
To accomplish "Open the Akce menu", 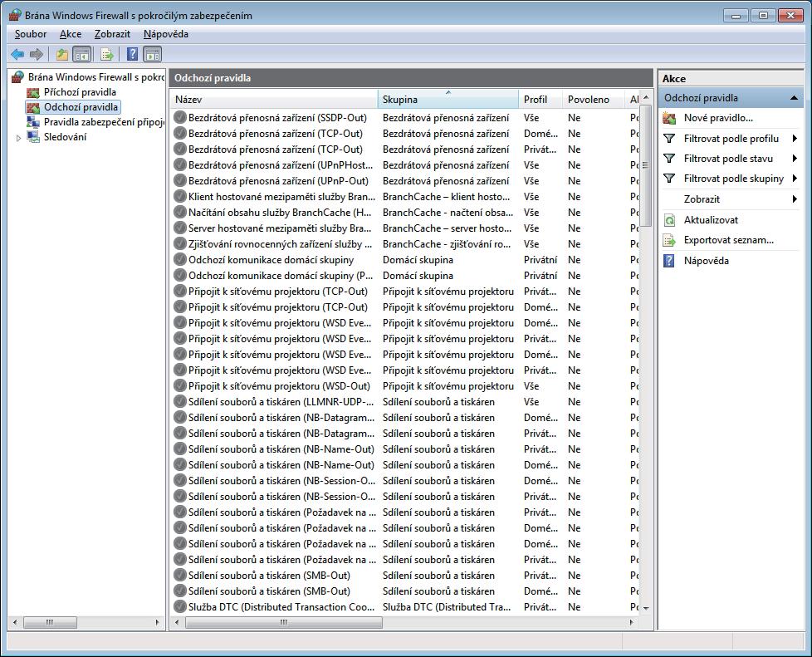I will click(x=71, y=34).
